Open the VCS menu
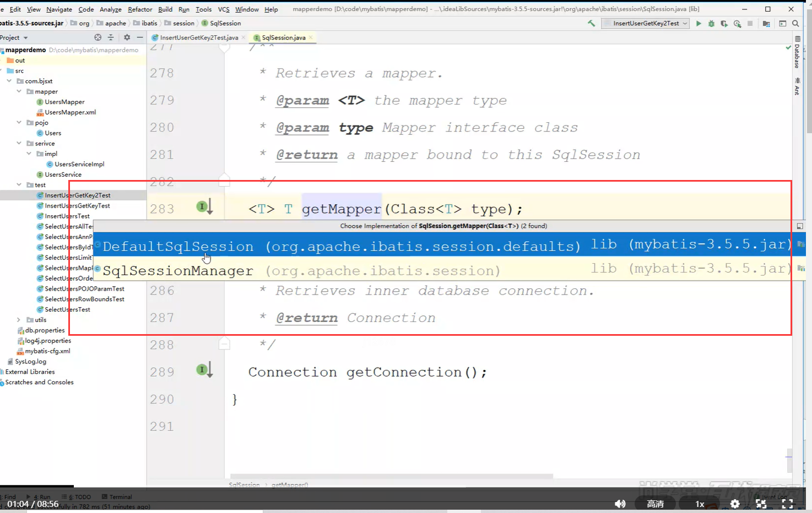The width and height of the screenshot is (812, 513). [x=224, y=9]
